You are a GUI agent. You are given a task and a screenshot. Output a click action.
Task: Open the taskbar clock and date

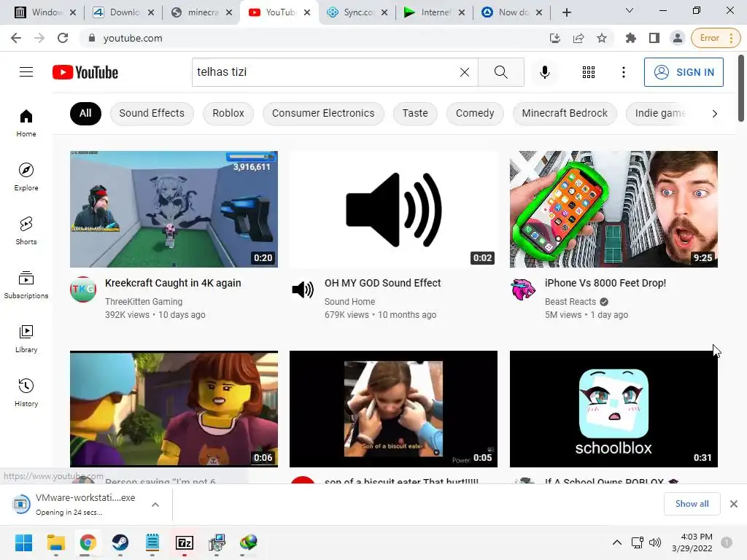point(692,542)
